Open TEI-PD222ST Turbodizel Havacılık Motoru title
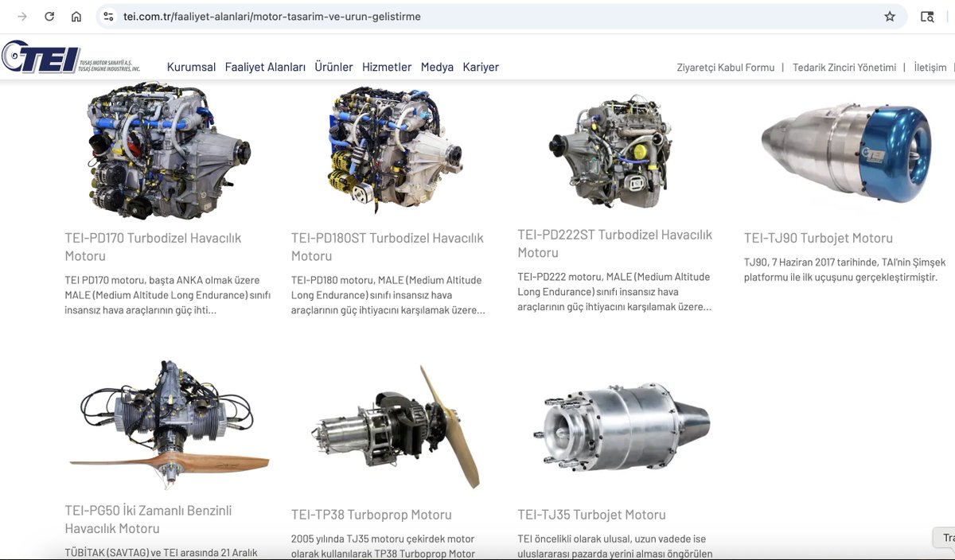Image resolution: width=955 pixels, height=560 pixels. (615, 243)
